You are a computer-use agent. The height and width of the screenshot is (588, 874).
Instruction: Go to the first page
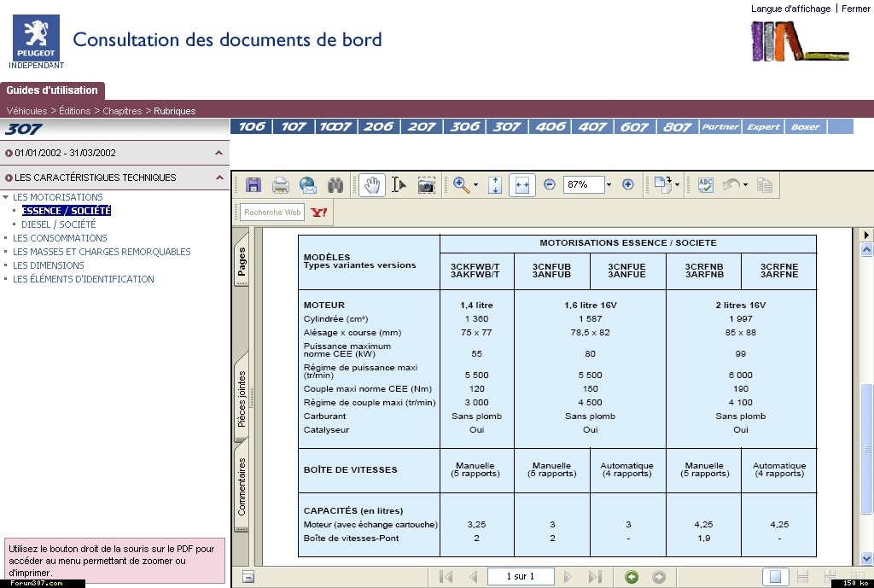coord(446,577)
